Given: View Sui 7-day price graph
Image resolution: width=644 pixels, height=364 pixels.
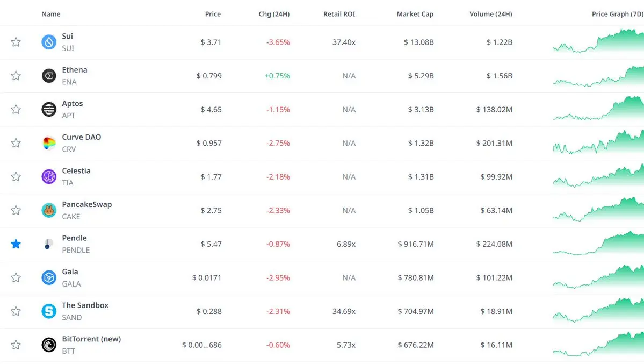Looking at the screenshot, I should pos(598,41).
